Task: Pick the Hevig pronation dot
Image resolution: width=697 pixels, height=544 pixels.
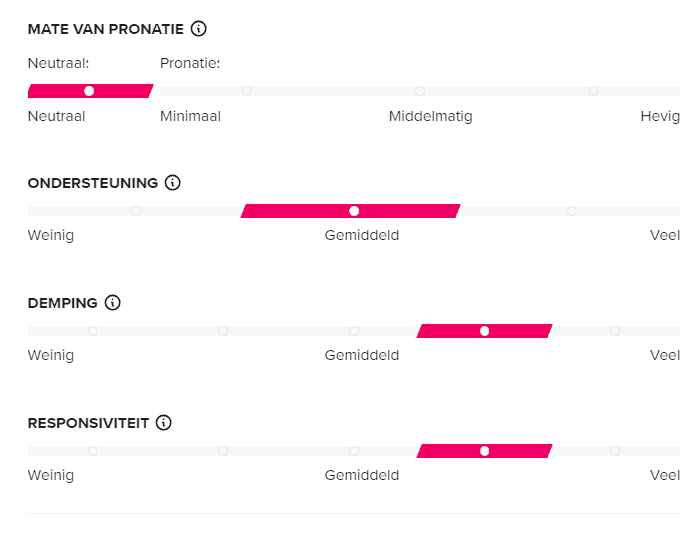Action: 593,91
